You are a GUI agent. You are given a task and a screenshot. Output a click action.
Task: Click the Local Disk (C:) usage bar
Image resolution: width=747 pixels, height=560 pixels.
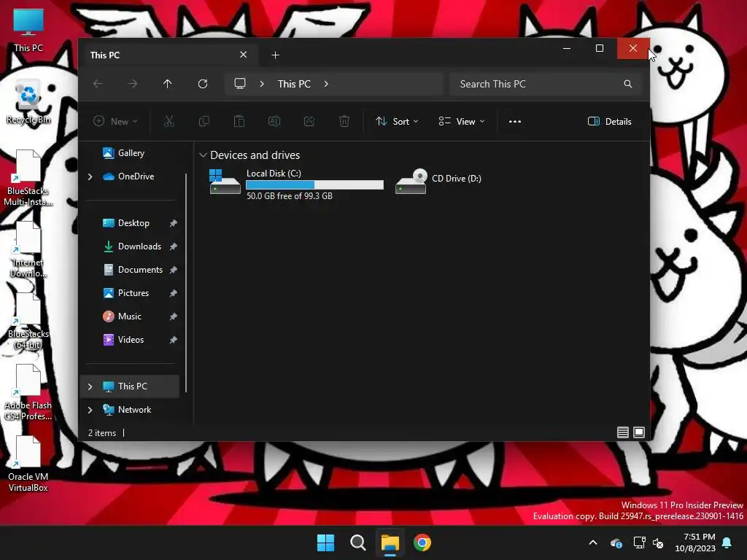click(315, 184)
